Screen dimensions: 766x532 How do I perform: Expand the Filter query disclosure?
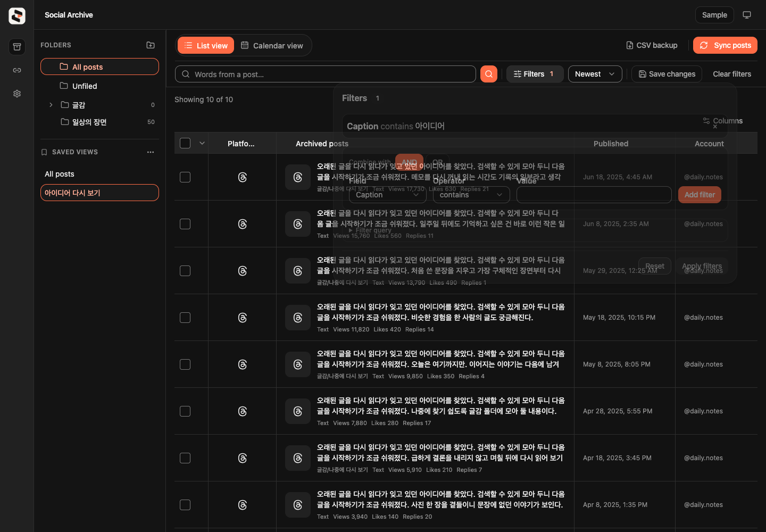(x=371, y=230)
